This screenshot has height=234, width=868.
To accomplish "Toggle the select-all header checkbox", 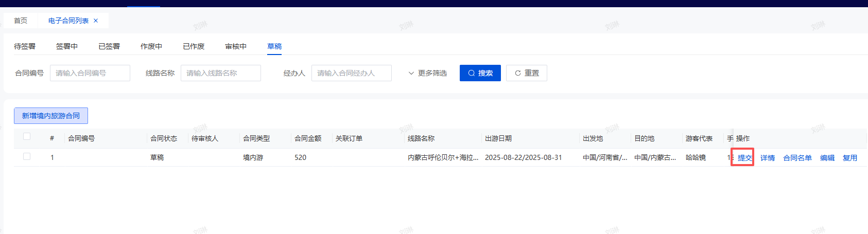I will pyautogui.click(x=27, y=136).
